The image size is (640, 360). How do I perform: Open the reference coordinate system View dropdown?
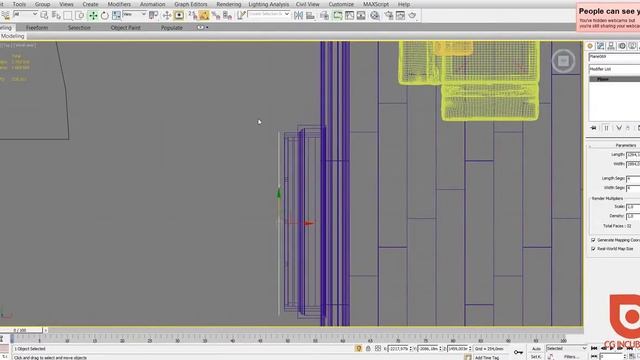click(134, 14)
